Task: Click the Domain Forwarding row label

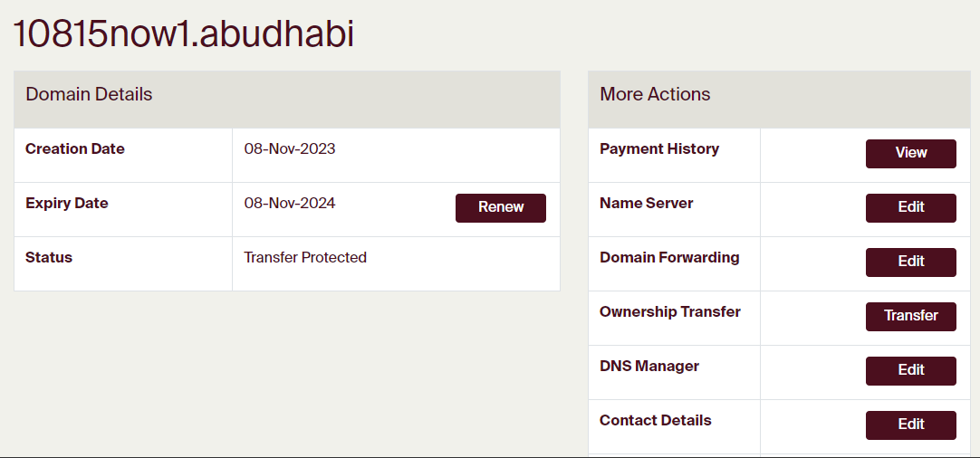Action: tap(669, 258)
